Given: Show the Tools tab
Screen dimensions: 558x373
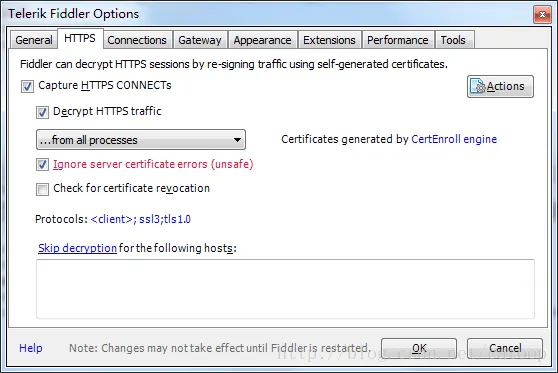Looking at the screenshot, I should point(453,40).
